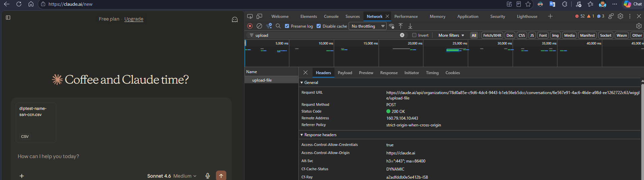Open Google Translate extension
Screen dimensions: 644x180
coord(552,4)
